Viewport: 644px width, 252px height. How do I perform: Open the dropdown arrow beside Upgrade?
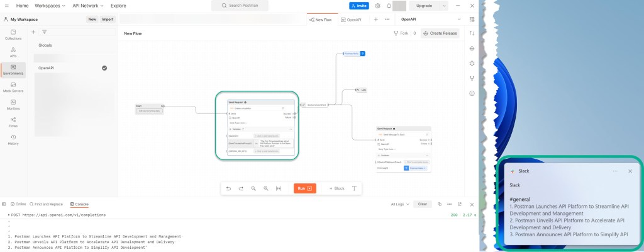point(445,6)
